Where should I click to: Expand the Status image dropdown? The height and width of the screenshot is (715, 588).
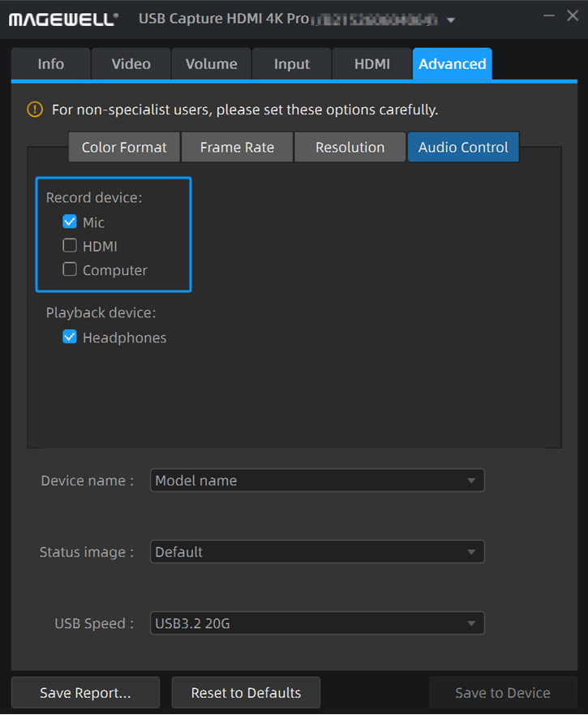317,552
